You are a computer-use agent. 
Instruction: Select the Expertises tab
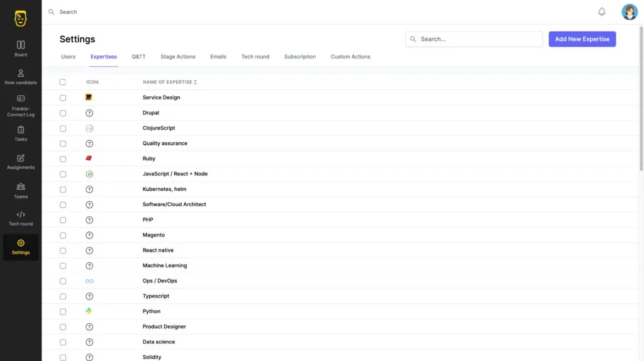click(104, 57)
